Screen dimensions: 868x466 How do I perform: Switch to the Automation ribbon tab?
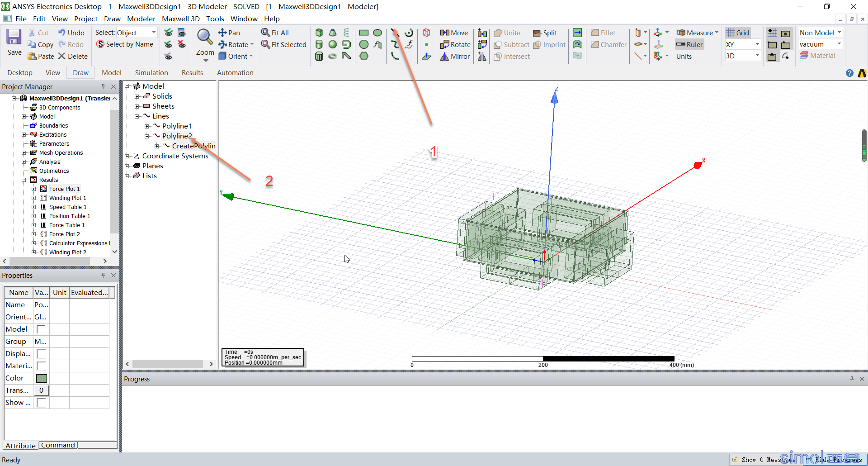coord(235,73)
